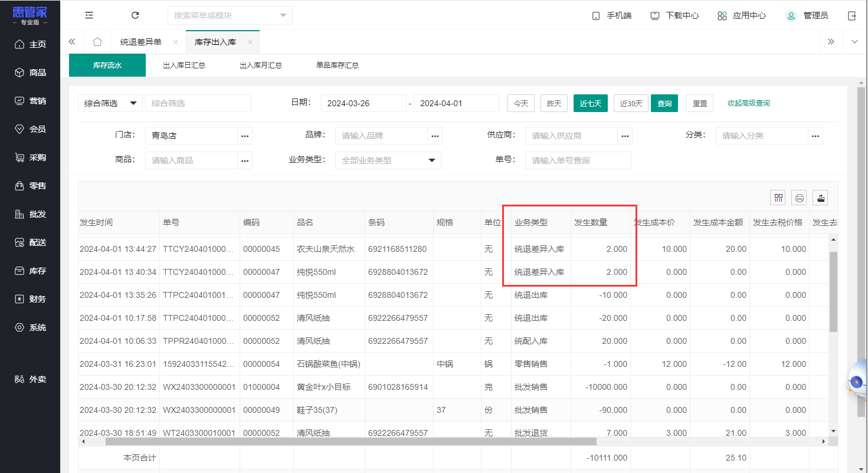Click 收起高级查询 link
The image size is (868, 473).
click(749, 103)
